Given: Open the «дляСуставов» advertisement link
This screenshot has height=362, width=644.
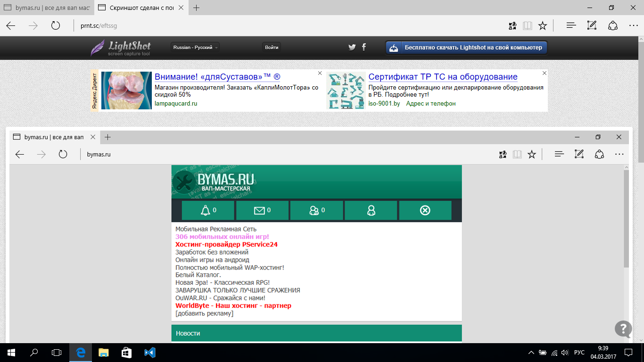Looking at the screenshot, I should (217, 77).
